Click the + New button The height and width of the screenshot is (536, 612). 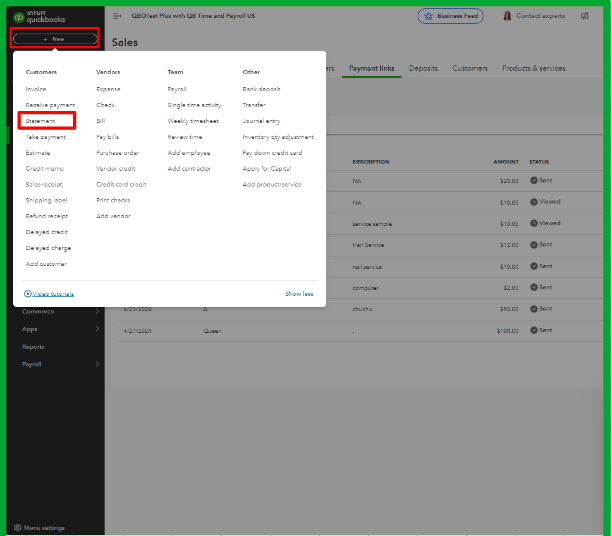[x=54, y=38]
